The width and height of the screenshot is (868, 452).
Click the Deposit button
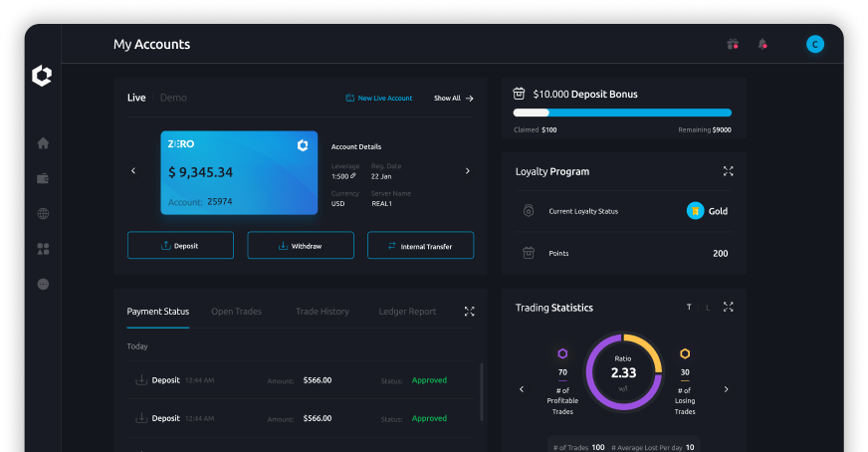180,246
